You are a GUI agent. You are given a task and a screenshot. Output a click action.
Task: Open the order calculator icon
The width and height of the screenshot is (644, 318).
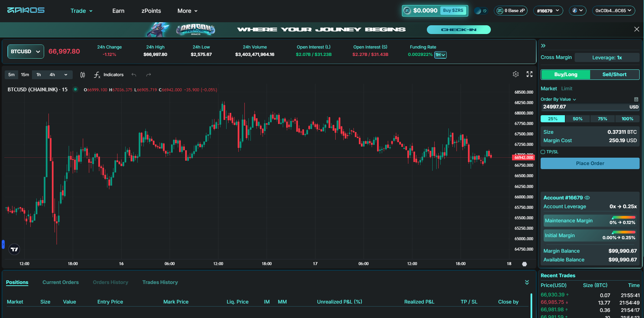636,99
